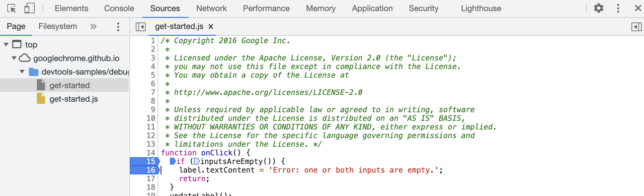644x196 pixels.
Task: Open the Network tab
Action: click(211, 8)
